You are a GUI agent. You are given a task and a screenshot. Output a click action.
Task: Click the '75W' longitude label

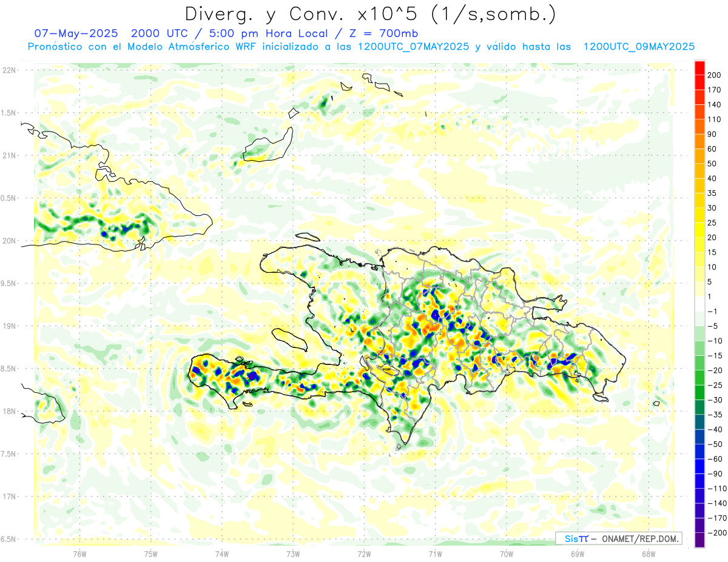coord(151,553)
